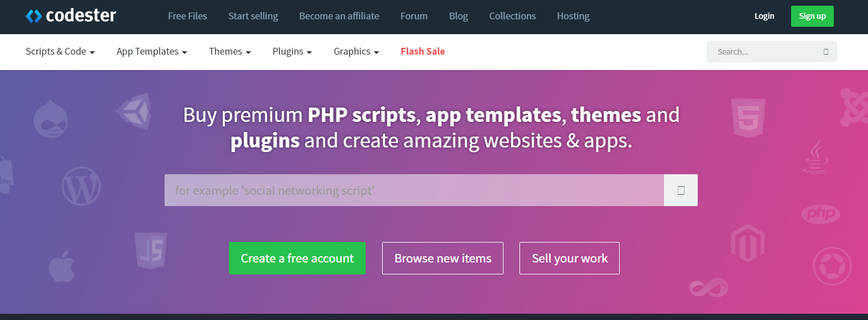Open the Flash Sale link
Screen dimensions: 868x320
(423, 51)
